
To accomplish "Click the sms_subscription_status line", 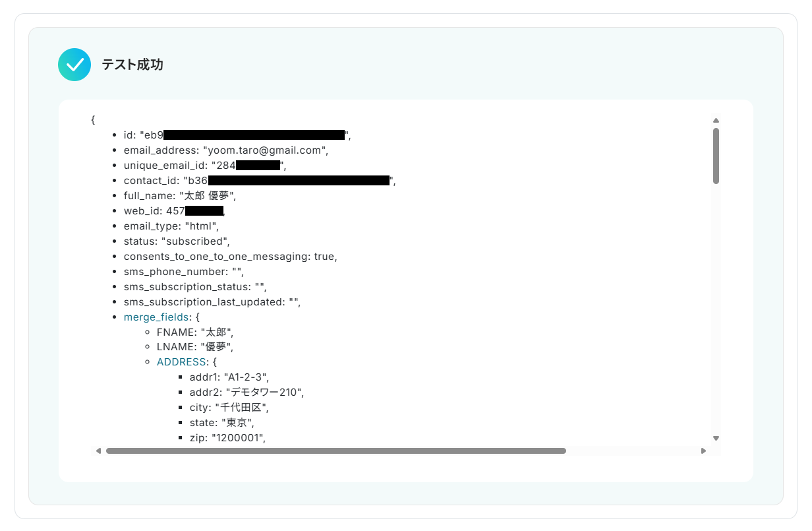I will (195, 287).
